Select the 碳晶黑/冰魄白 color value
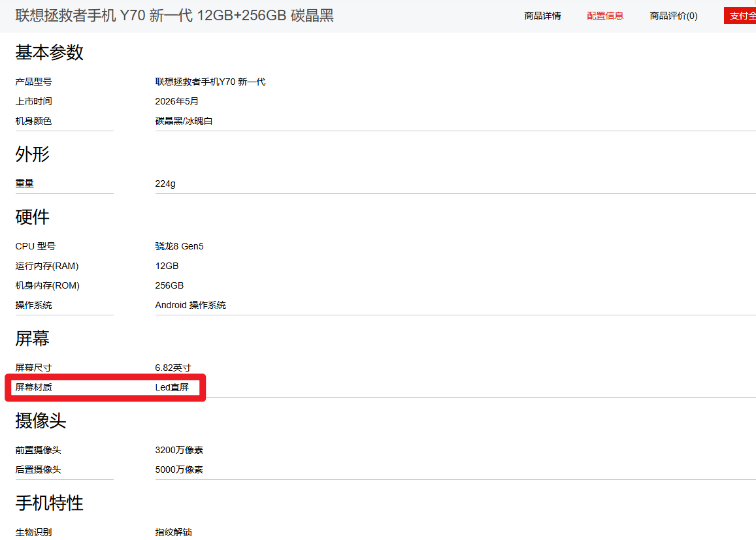756x540 pixels. click(184, 121)
